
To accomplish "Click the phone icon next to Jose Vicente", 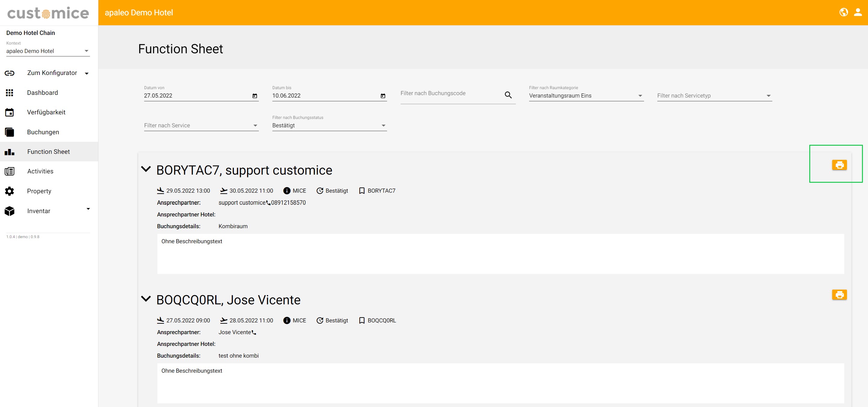I will point(254,333).
